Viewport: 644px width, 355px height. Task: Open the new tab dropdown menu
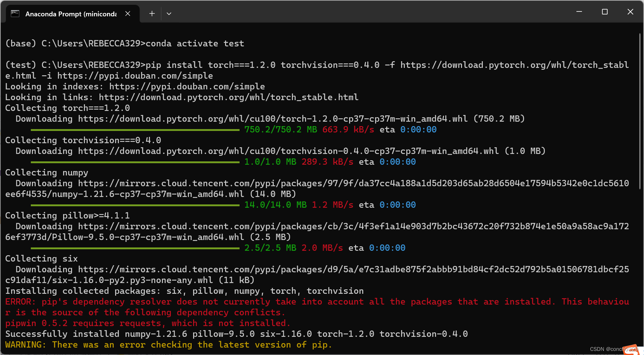pos(169,13)
